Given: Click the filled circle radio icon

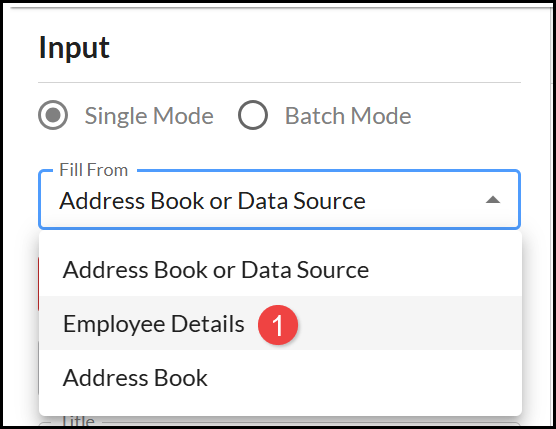Looking at the screenshot, I should (x=53, y=115).
